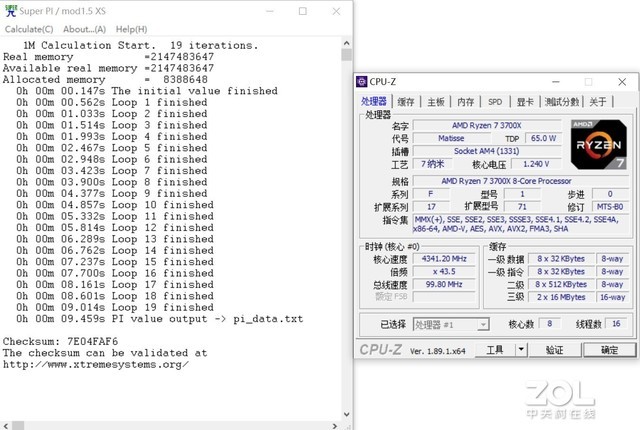
Task: Click the 1M Calculation Start line
Action: tap(140, 45)
